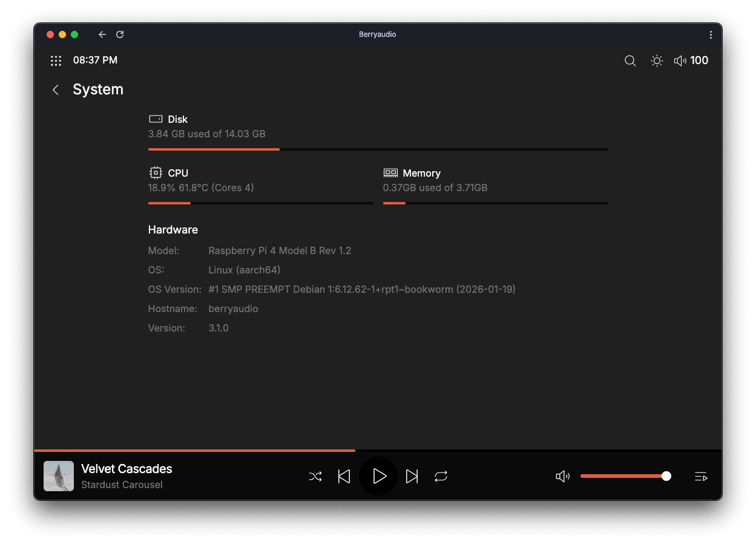Skip to next track
The image size is (756, 545).
click(x=412, y=477)
